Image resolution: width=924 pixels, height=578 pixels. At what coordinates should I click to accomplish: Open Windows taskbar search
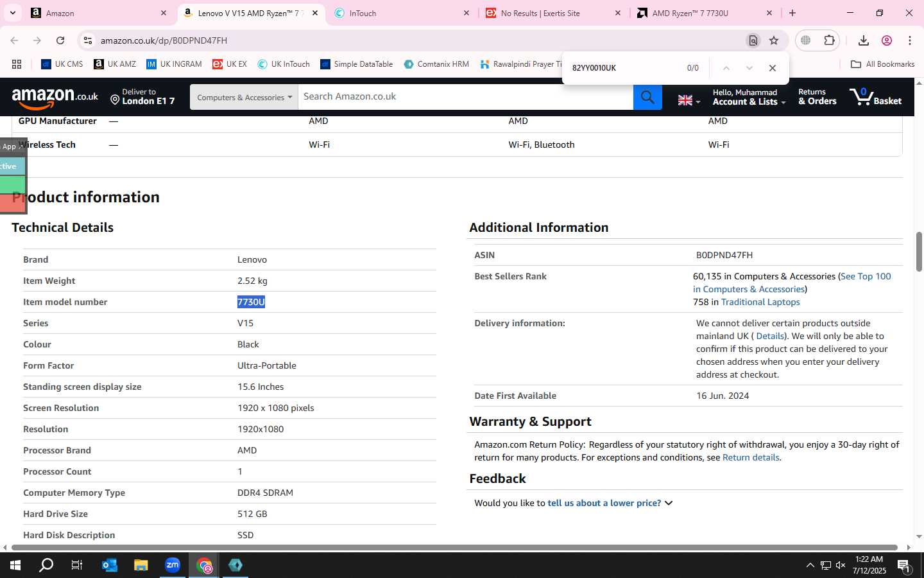click(x=46, y=565)
